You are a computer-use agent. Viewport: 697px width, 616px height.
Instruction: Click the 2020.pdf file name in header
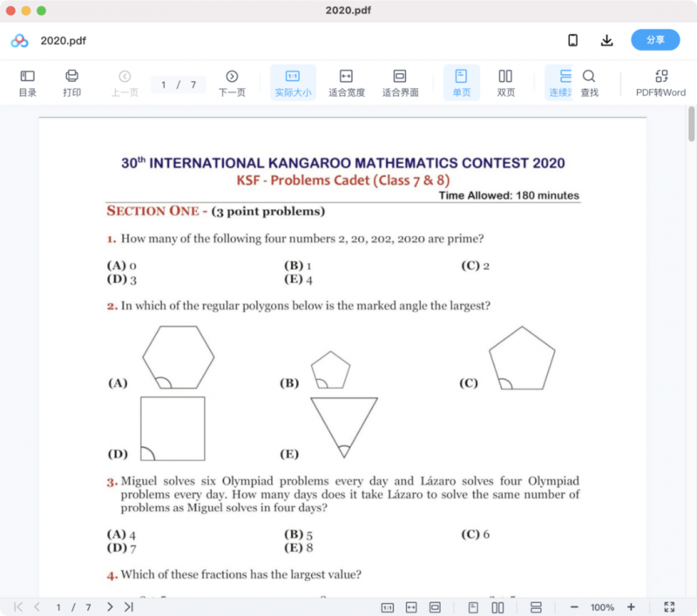(x=63, y=41)
